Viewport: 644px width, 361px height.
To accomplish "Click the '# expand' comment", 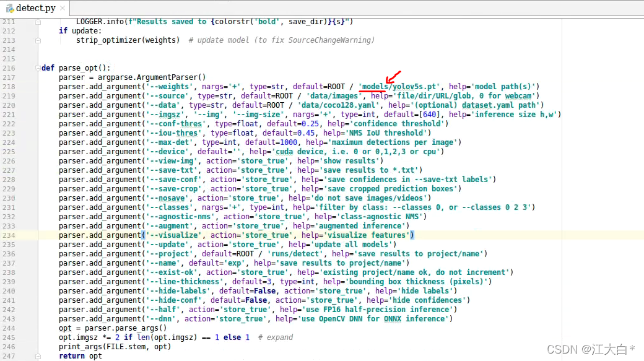I will 276,337.
